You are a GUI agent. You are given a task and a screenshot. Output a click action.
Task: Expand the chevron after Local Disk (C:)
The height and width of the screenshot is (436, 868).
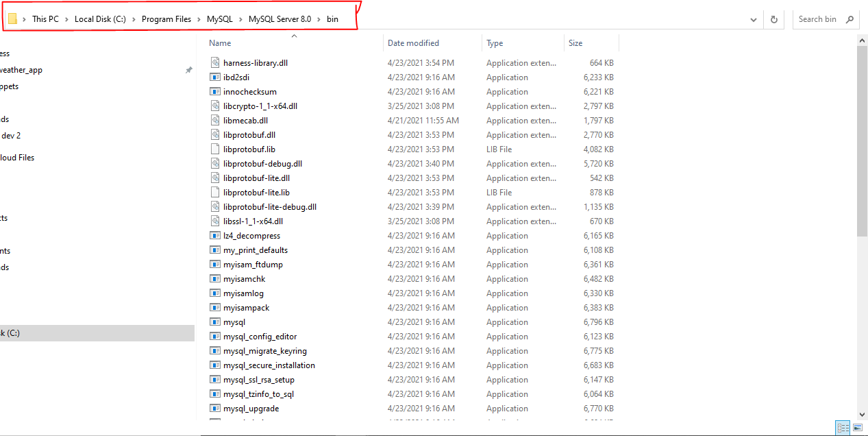tap(134, 19)
